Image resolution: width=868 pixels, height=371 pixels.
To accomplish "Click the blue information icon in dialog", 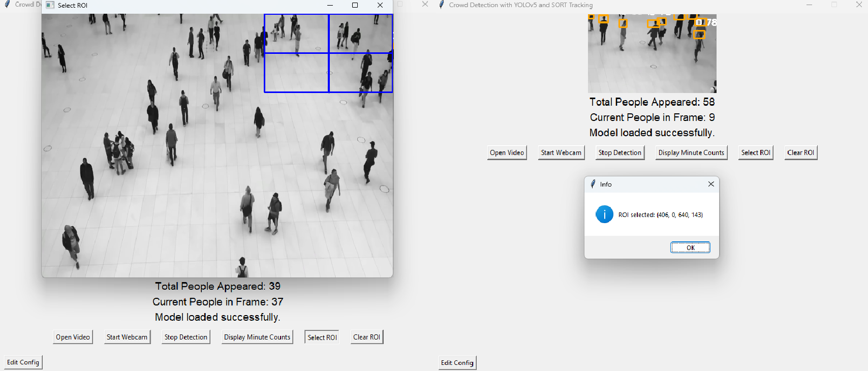I will [604, 214].
